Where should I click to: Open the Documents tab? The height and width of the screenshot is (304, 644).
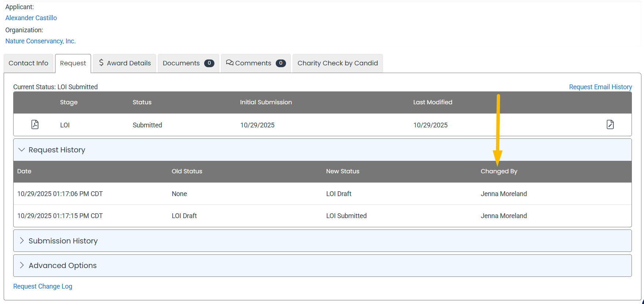[188, 63]
